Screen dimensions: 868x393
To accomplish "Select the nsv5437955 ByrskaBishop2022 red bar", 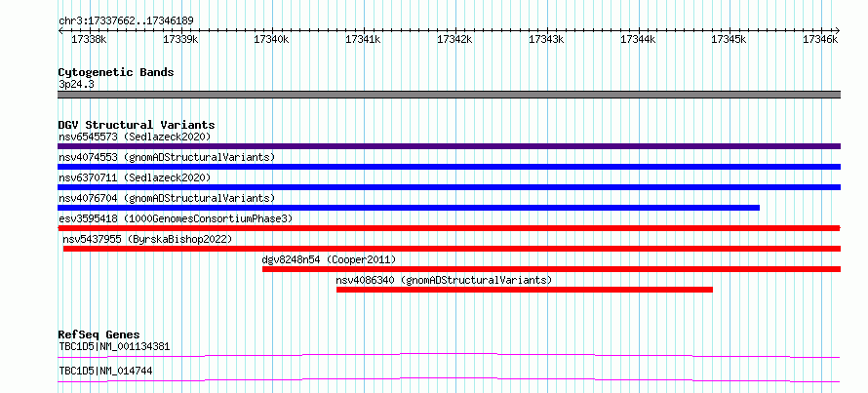I will [452, 249].
